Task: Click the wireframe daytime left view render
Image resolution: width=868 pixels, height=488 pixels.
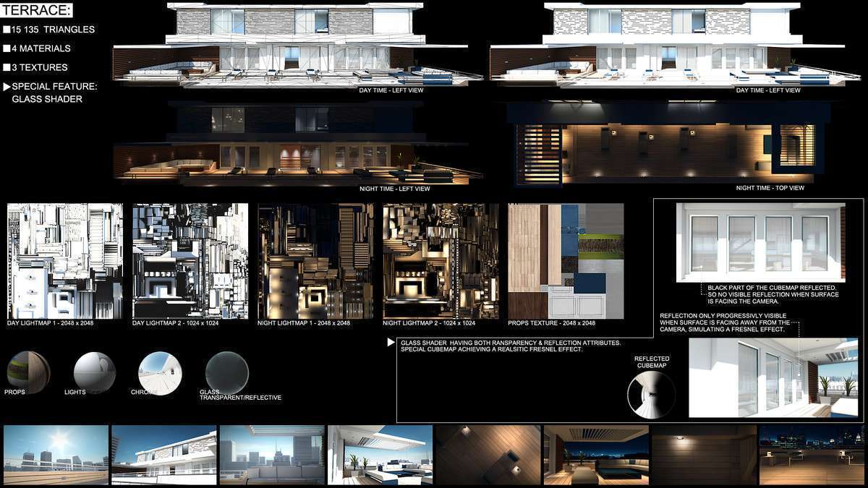Action: tap(298, 45)
